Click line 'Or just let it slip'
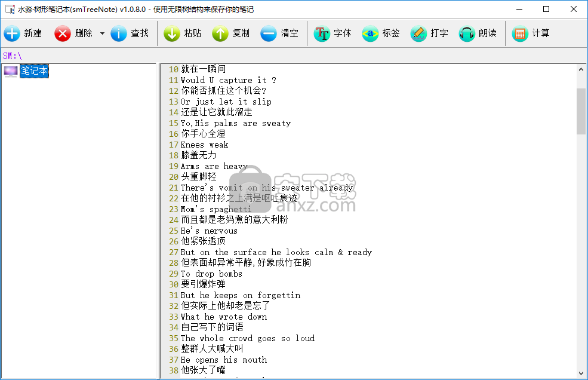Viewport: 588px width, 380px height. 226,102
